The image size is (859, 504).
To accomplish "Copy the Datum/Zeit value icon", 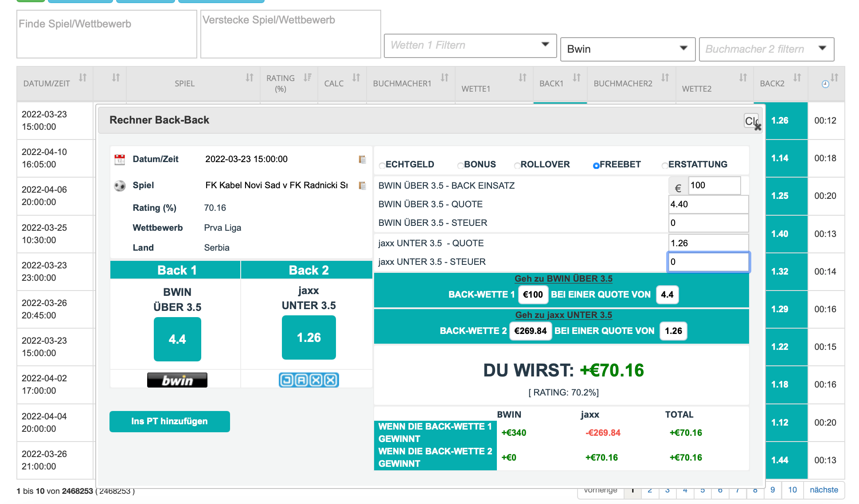I will tap(362, 159).
